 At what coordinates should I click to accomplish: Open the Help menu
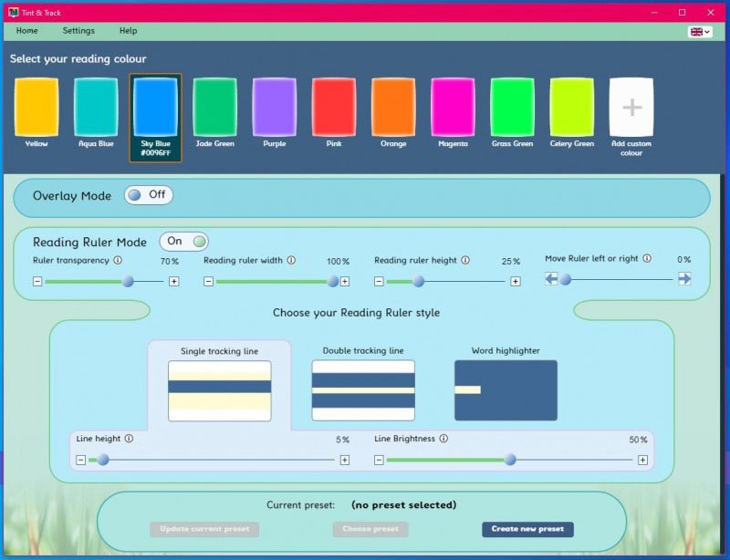click(x=128, y=31)
